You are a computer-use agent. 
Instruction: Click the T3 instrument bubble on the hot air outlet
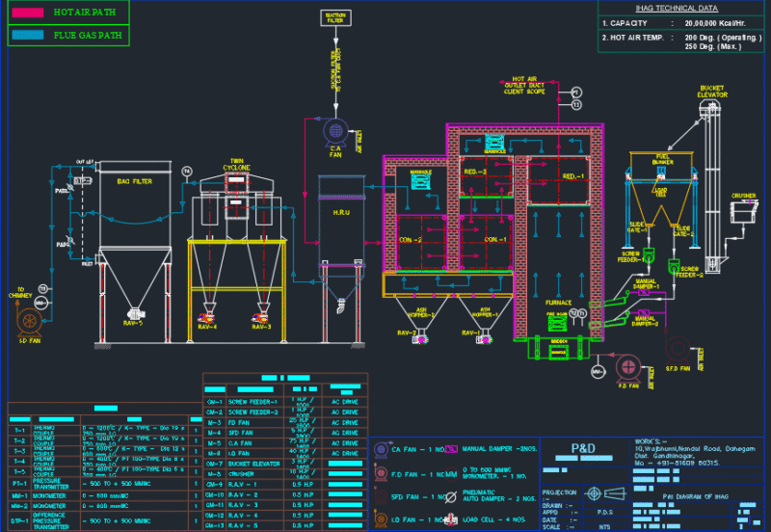pyautogui.click(x=576, y=105)
